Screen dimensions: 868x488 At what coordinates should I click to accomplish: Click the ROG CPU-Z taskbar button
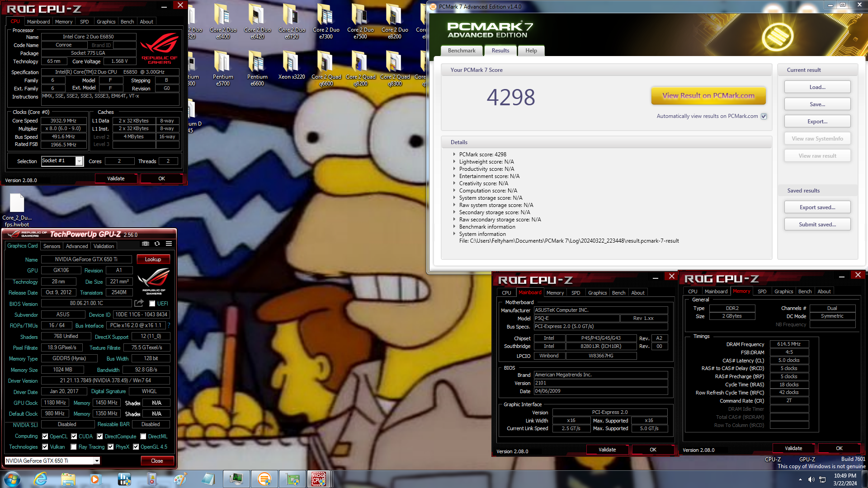pos(319,479)
